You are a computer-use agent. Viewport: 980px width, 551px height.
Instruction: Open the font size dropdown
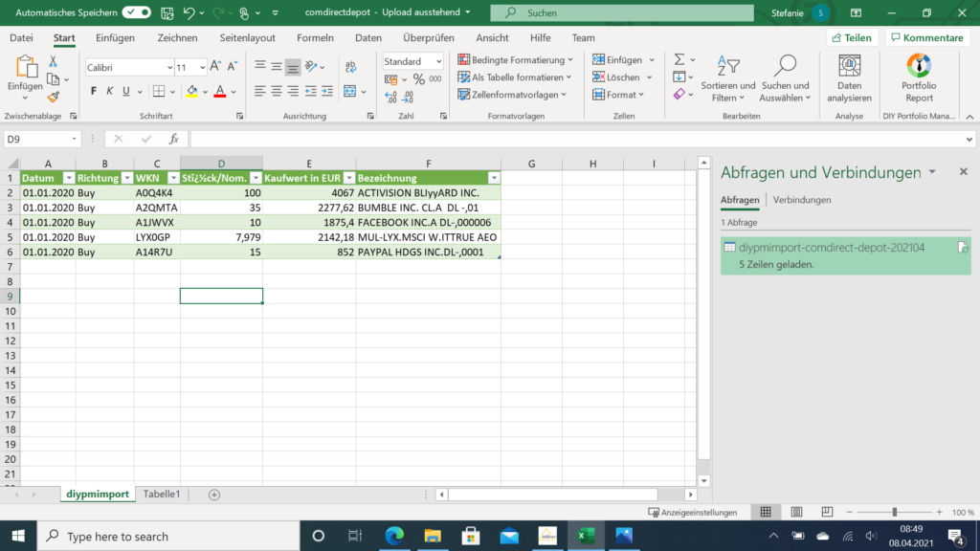tap(202, 67)
